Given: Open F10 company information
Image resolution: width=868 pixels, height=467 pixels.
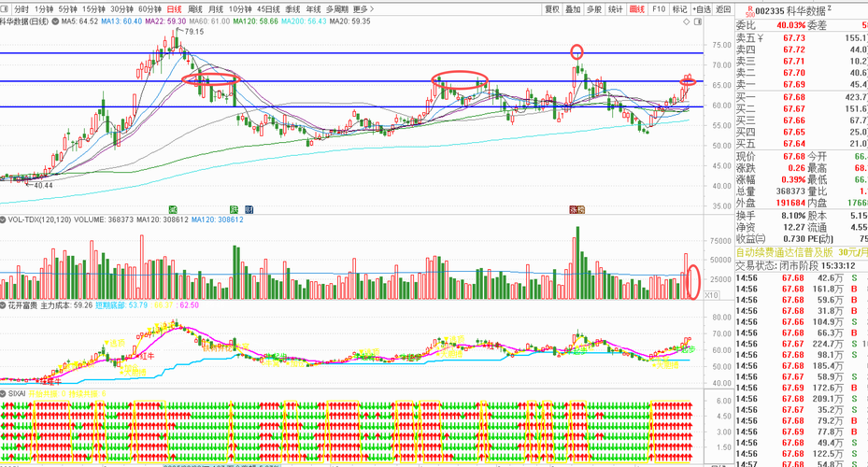Looking at the screenshot, I should click(x=658, y=8).
